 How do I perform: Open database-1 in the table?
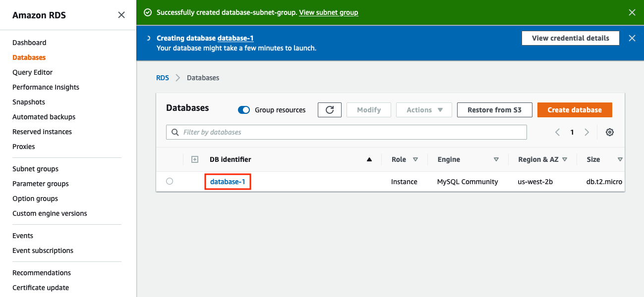tap(228, 182)
